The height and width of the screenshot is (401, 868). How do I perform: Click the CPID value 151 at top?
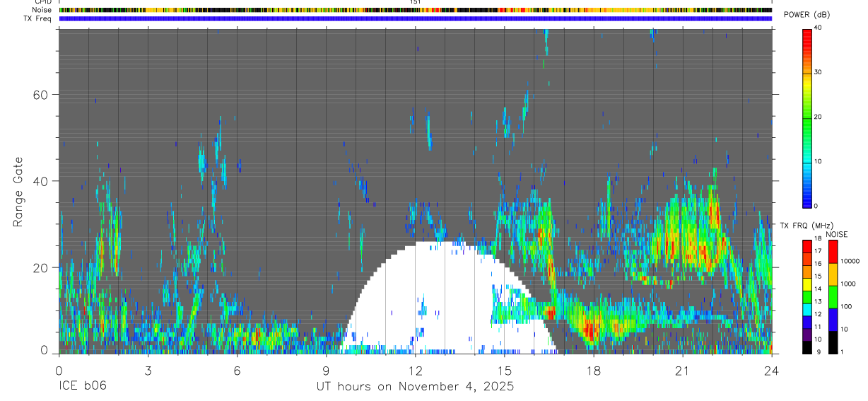pos(416,2)
